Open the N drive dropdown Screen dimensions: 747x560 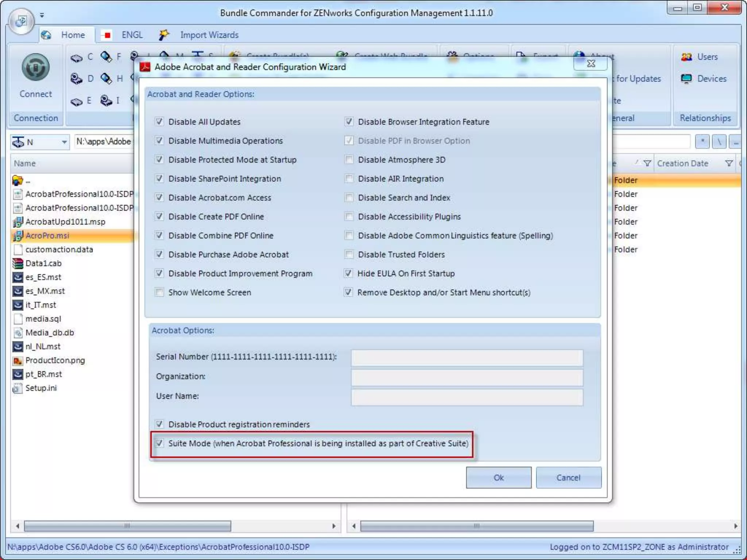pos(64,142)
